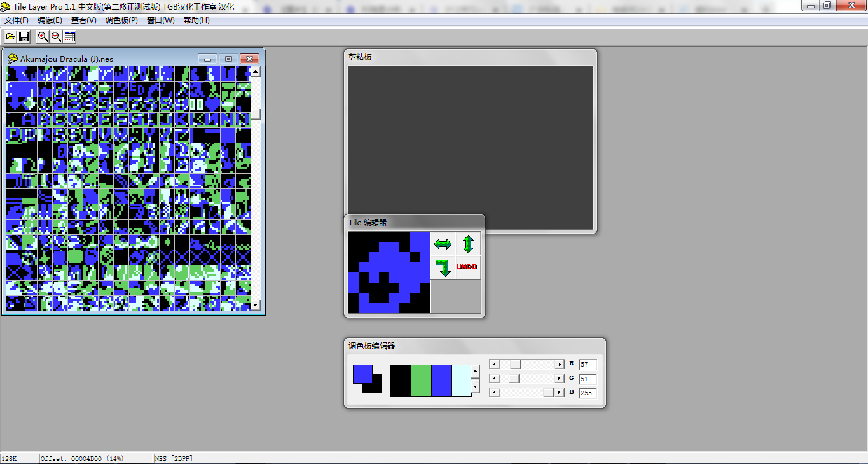Click the tile window scrollbar thumb
868x464 pixels.
point(256,114)
